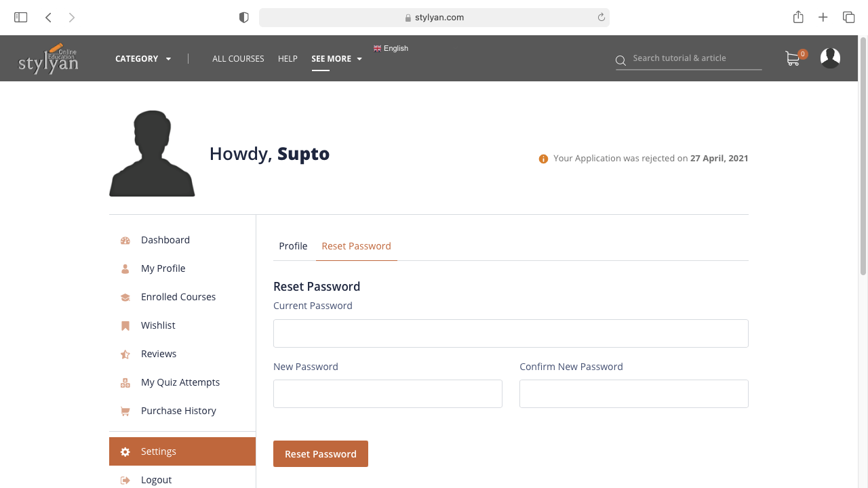
Task: Click the Purchase History cart icon
Action: coord(125,411)
